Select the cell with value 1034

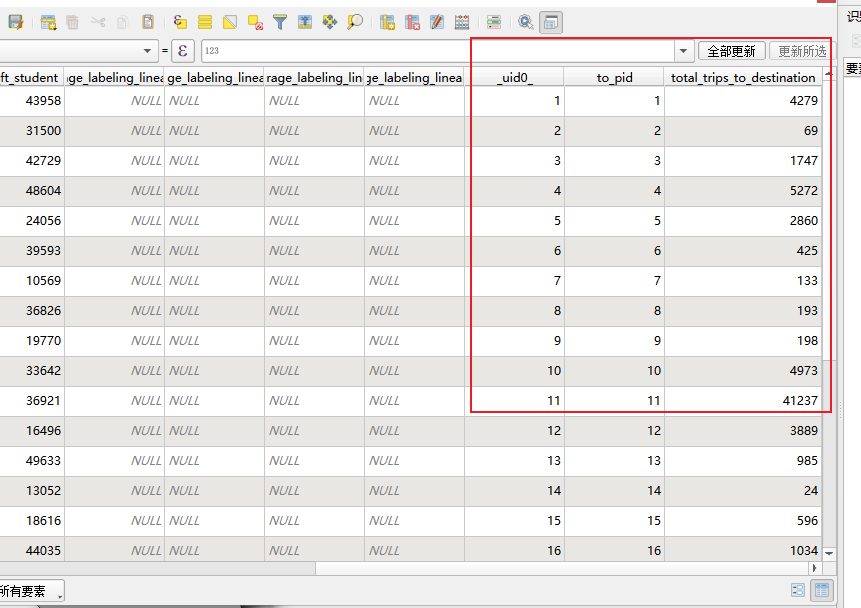tap(743, 551)
